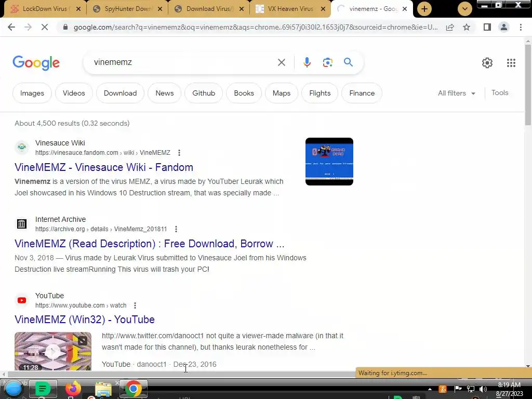Click the Vinesauce Wiki favicon
Viewport: 532px width, 399px height.
click(x=22, y=147)
